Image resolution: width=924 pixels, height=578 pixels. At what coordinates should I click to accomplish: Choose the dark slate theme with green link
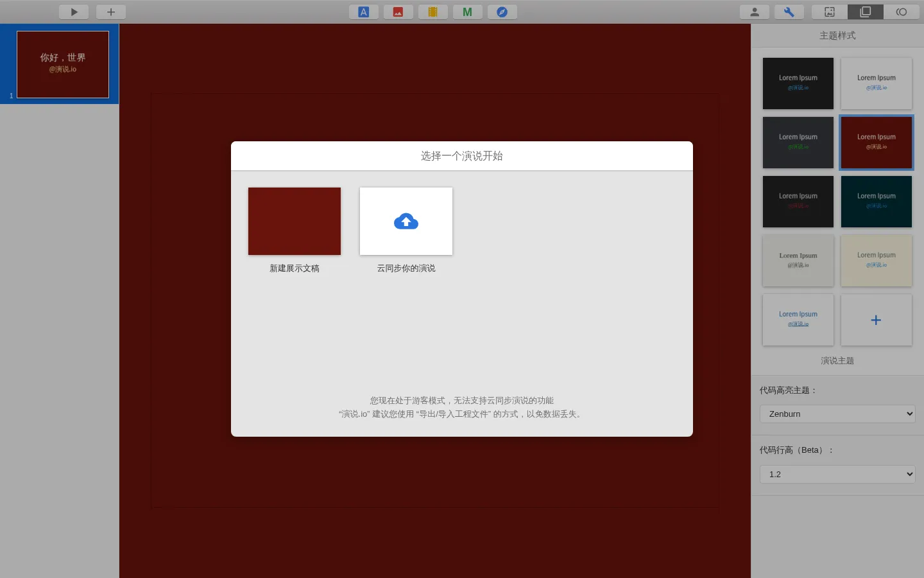click(798, 143)
